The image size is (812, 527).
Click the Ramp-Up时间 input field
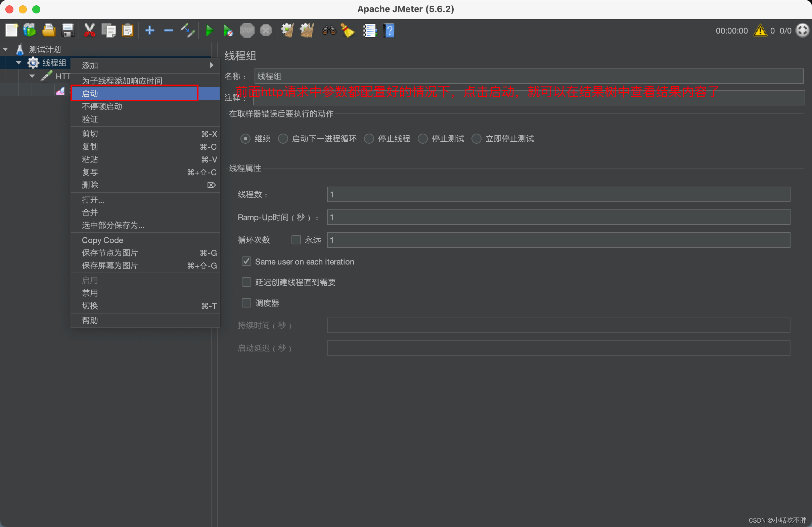[558, 217]
